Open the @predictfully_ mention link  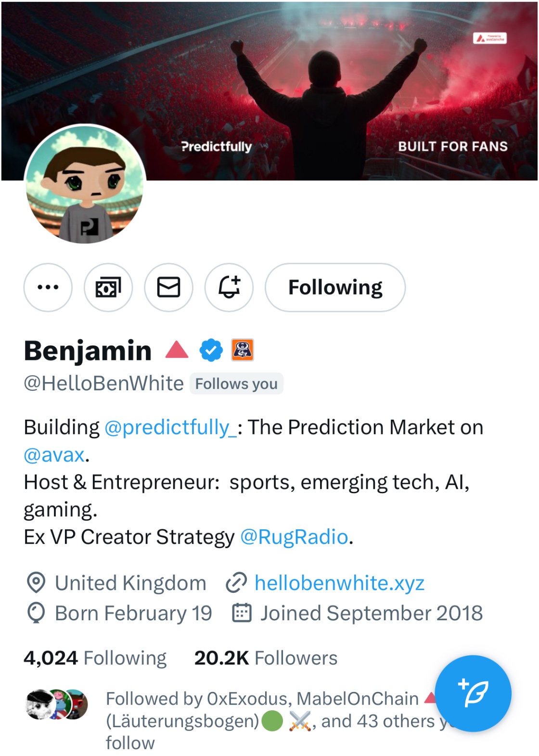[170, 427]
